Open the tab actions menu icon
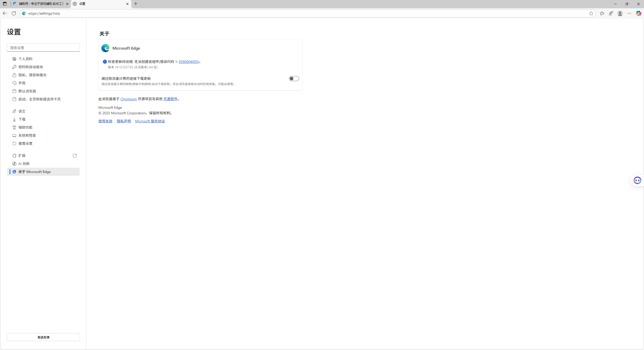 pos(5,4)
